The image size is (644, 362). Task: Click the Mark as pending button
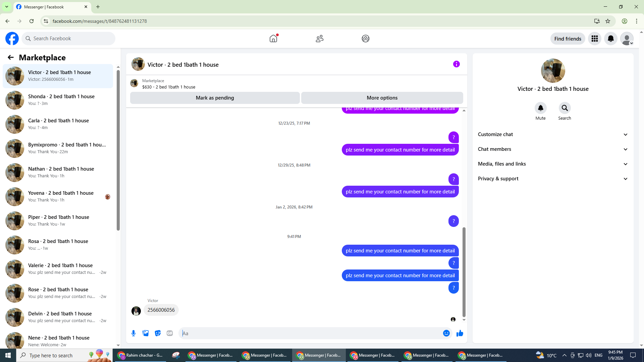tap(215, 98)
